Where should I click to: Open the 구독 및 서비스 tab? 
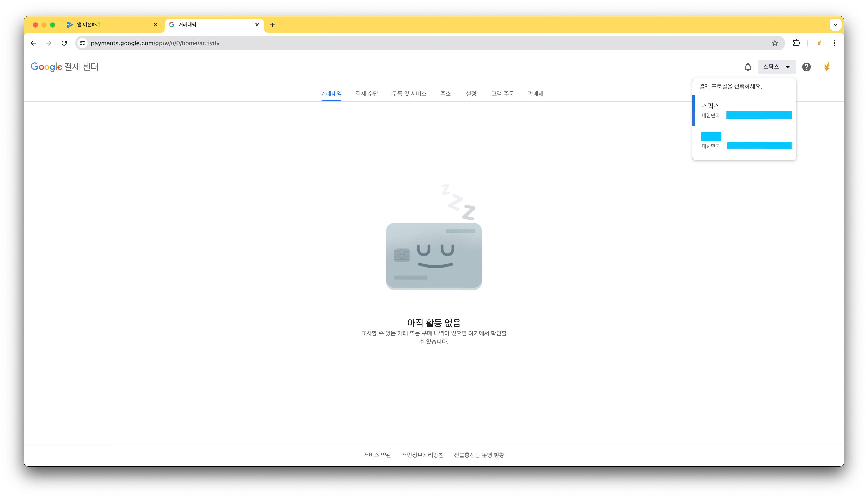coord(409,94)
